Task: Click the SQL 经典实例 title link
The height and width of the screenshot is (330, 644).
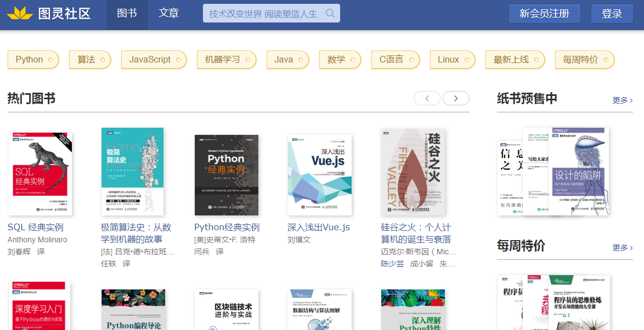Action: [35, 227]
